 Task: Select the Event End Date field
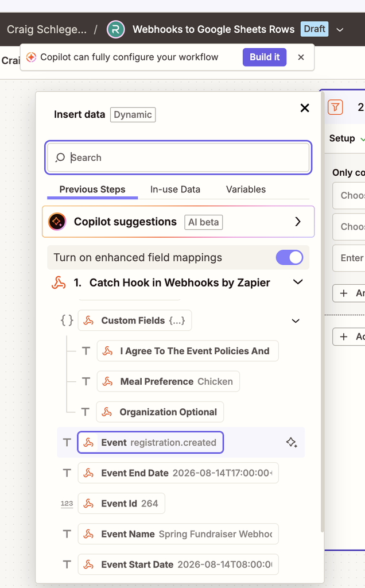point(178,473)
